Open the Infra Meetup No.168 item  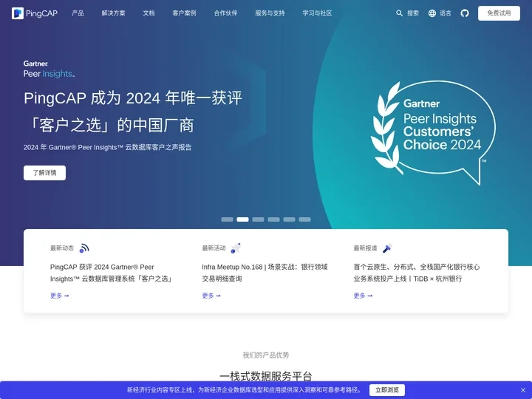[x=265, y=273]
